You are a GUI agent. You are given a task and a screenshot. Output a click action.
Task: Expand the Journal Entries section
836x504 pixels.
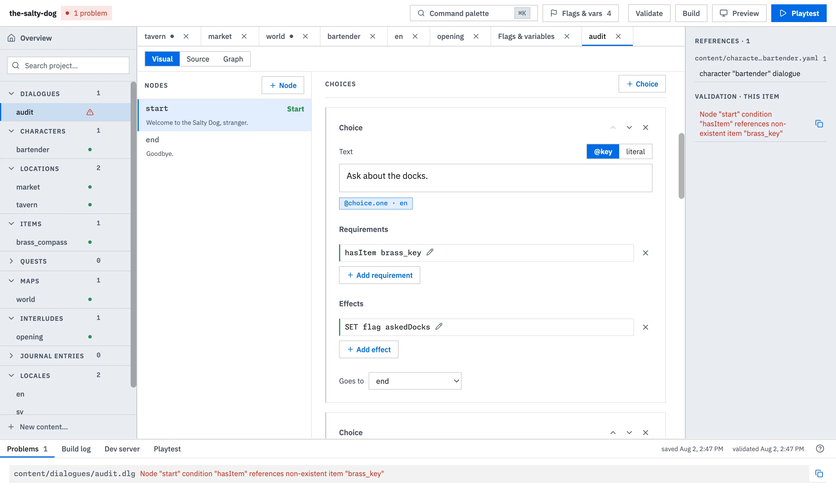coord(11,355)
